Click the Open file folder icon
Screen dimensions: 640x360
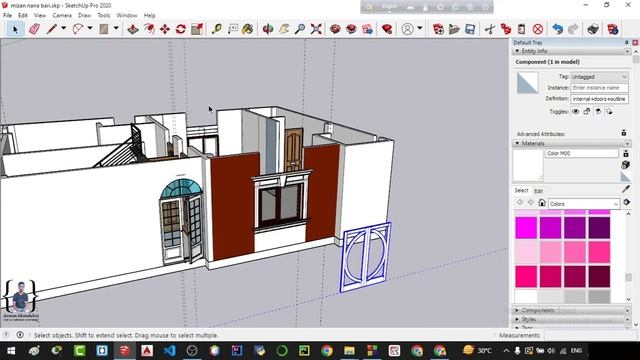point(454,29)
